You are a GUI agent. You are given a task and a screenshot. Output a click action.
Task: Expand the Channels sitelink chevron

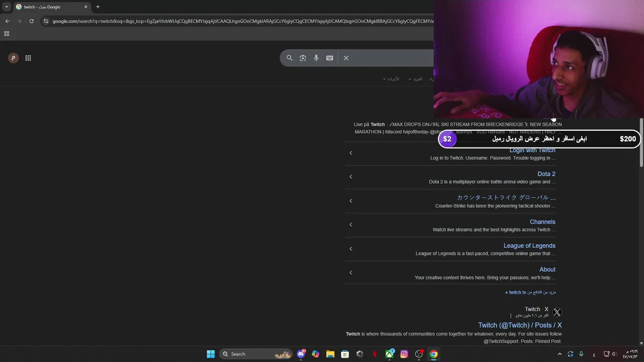[x=351, y=224]
